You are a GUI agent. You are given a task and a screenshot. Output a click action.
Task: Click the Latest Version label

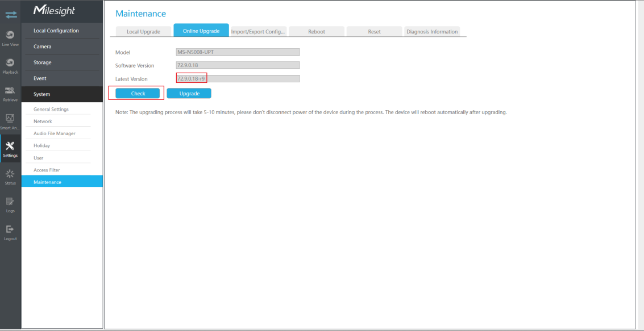point(131,79)
